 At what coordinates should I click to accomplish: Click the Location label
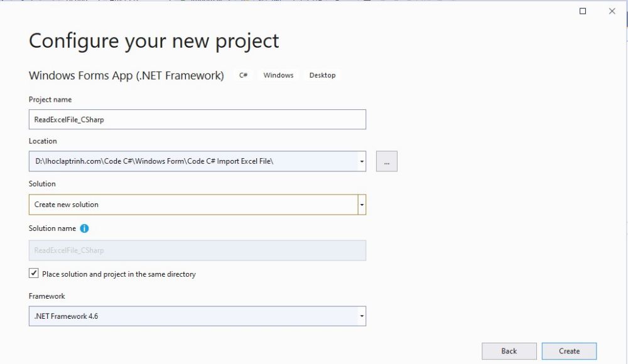(43, 141)
